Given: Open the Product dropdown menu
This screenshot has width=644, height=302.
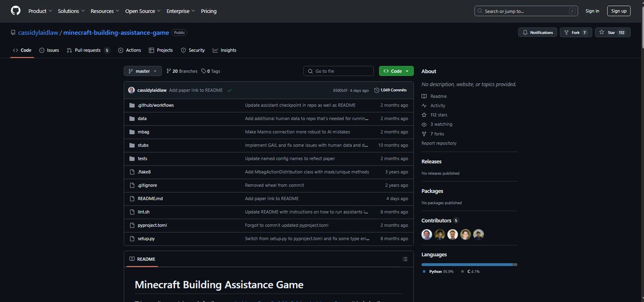Looking at the screenshot, I should pyautogui.click(x=40, y=11).
